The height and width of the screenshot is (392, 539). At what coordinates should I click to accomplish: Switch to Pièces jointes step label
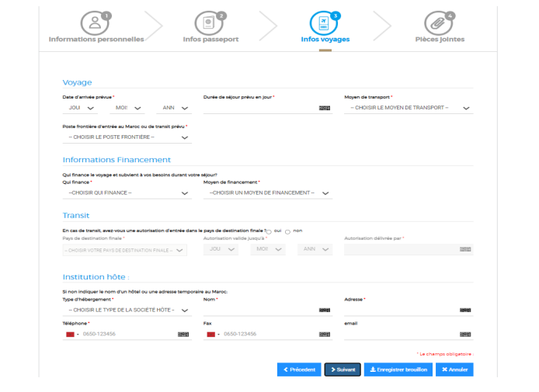coord(440,40)
